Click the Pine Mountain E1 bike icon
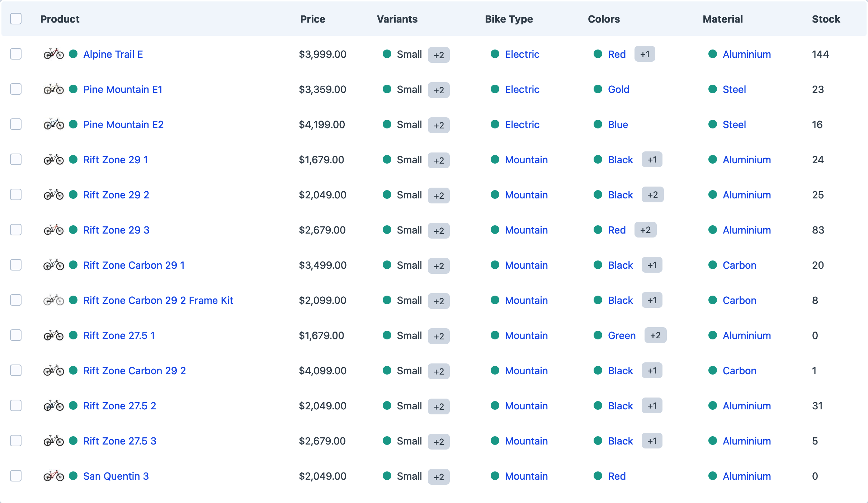This screenshot has width=868, height=503. click(x=54, y=89)
